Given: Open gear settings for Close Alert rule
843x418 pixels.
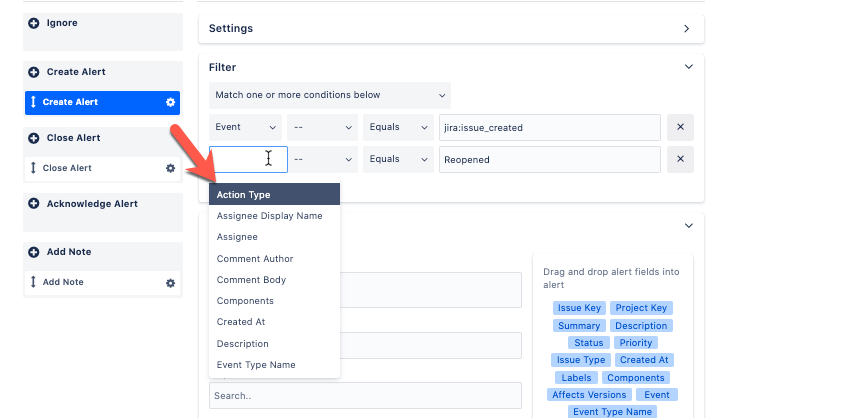Looking at the screenshot, I should tap(170, 168).
